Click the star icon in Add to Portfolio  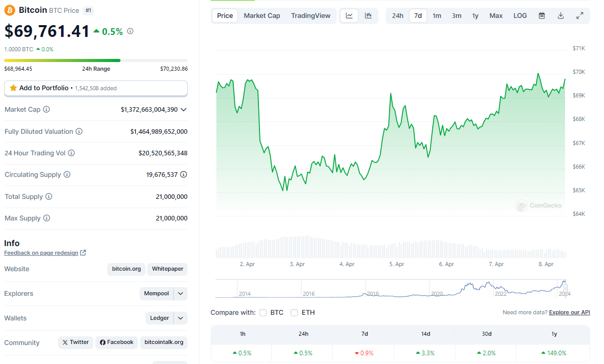pyautogui.click(x=13, y=88)
